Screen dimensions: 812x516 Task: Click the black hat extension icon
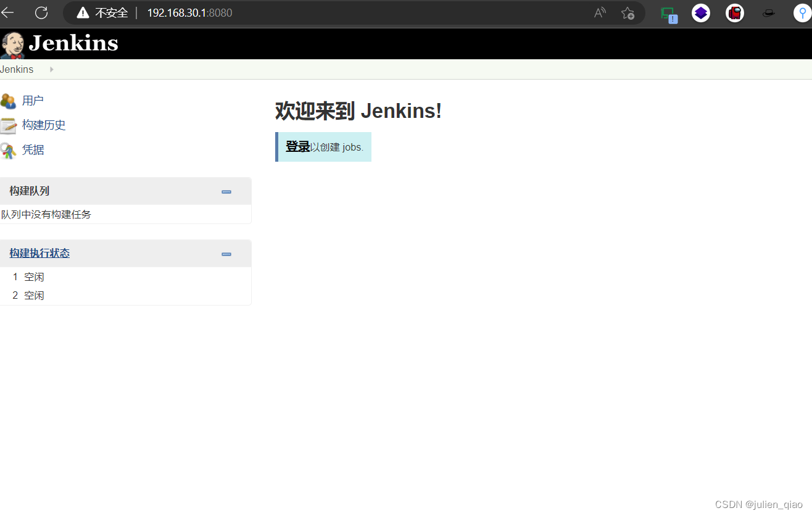pos(768,13)
